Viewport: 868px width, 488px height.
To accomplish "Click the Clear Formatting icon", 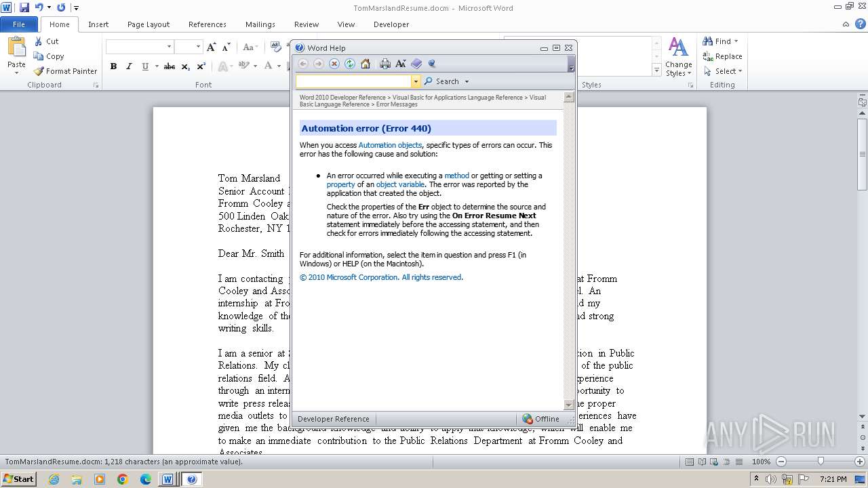I will tap(275, 47).
